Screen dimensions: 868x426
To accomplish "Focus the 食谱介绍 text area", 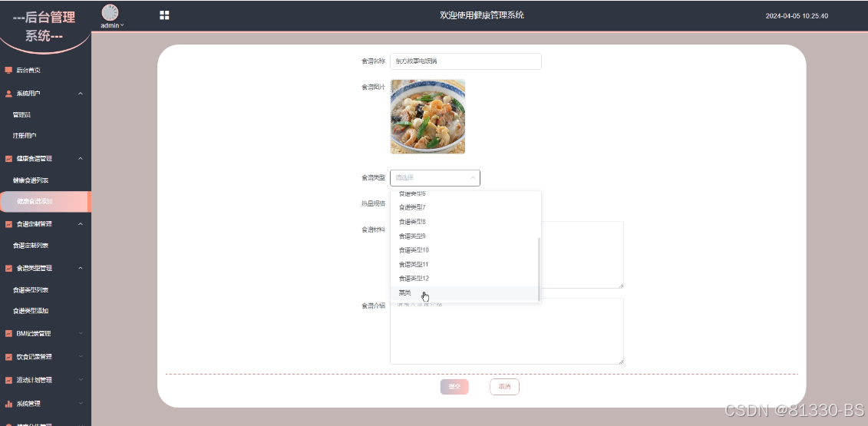I will click(x=507, y=332).
